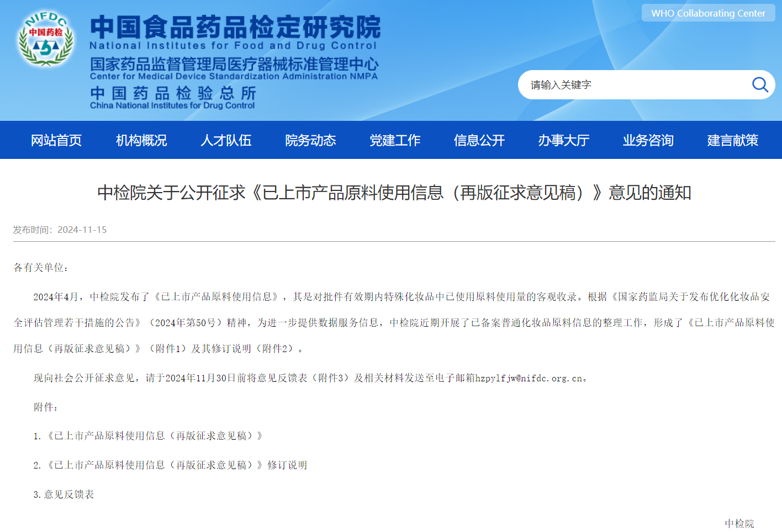Open the 党建工作 menu item
This screenshot has height=532, width=782.
pos(395,140)
